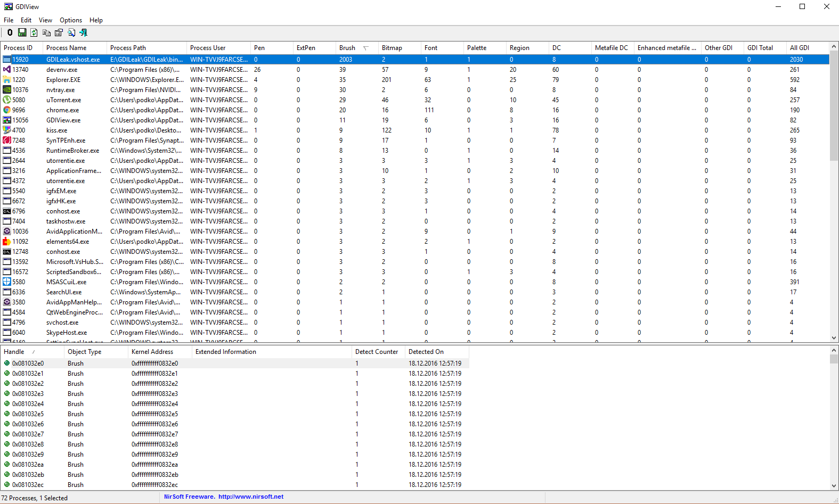The image size is (839, 504).
Task: Select the SearchUI.exe process name
Action: [64, 292]
